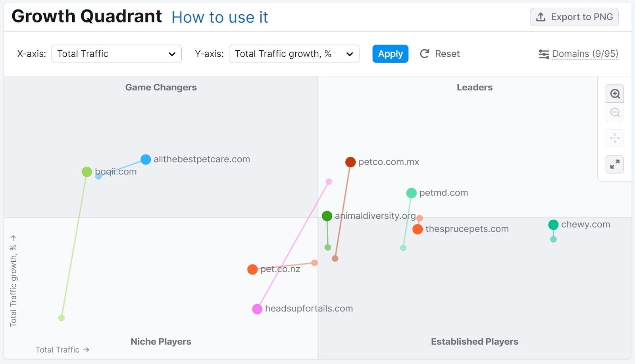Image resolution: width=635 pixels, height=364 pixels.
Task: Click the Domains filter sliders icon
Action: (x=544, y=54)
